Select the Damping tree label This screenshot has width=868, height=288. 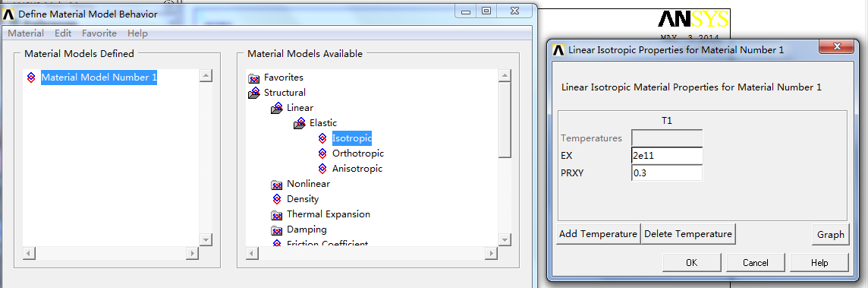(306, 229)
